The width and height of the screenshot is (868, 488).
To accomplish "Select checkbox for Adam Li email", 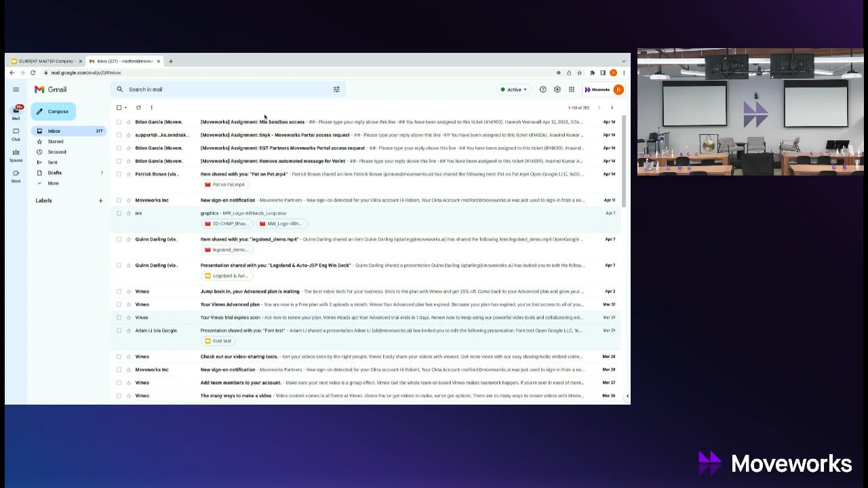I will point(119,331).
